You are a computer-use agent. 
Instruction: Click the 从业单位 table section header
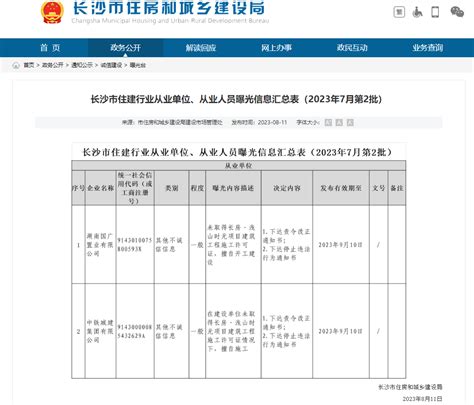[x=238, y=166]
